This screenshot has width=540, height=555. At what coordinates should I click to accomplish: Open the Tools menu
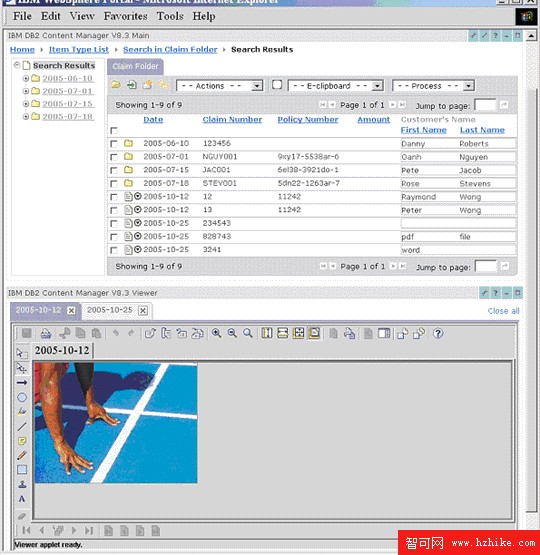coord(170,16)
